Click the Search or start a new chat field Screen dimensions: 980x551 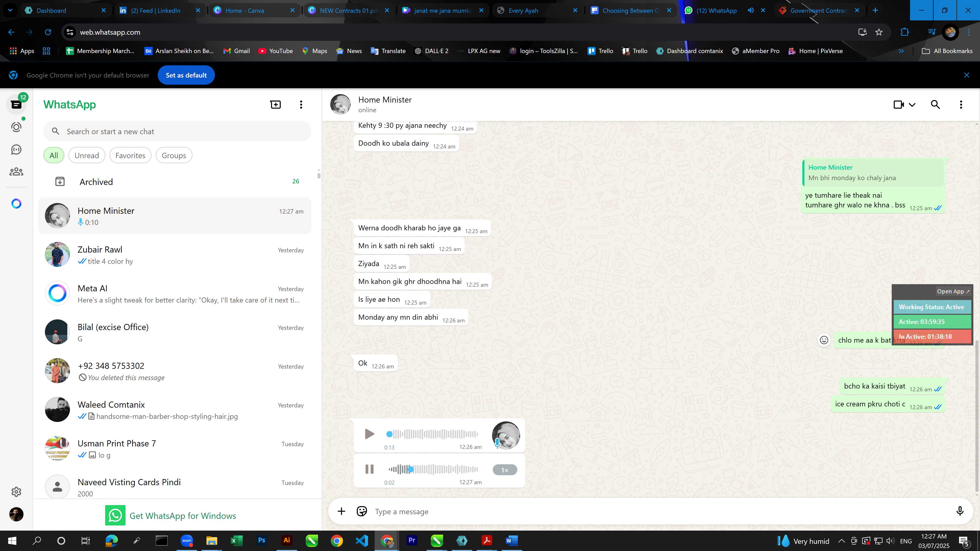[177, 131]
